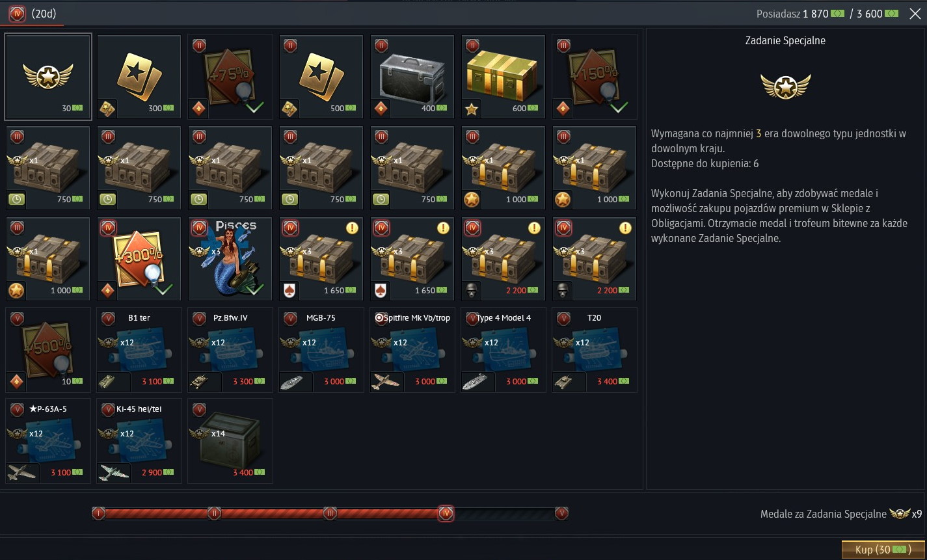Select the green-gold striped chest costing 600
This screenshot has width=927, height=560.
(x=504, y=77)
